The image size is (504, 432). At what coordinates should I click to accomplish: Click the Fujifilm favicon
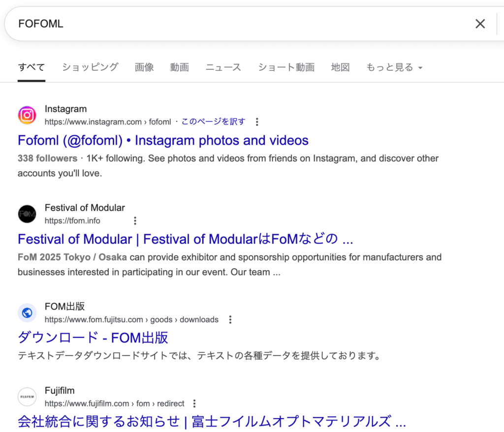27,397
